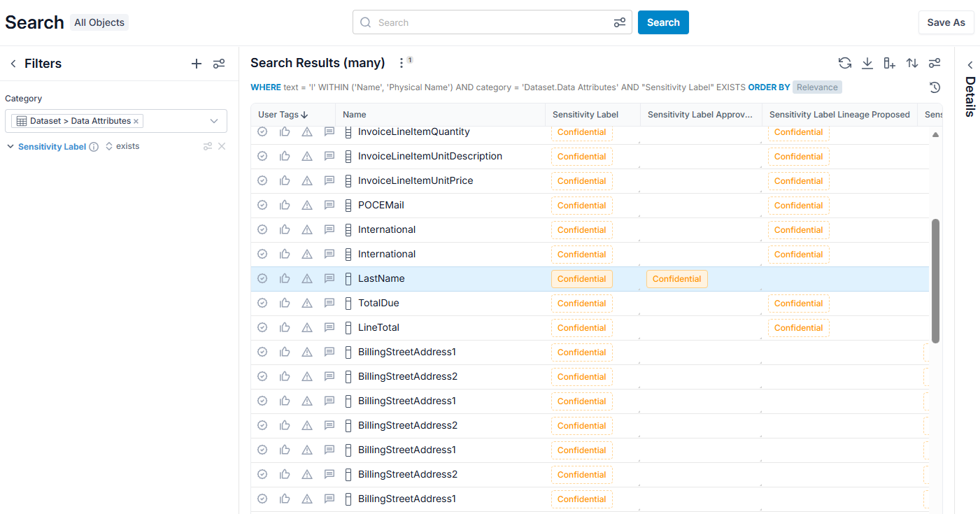Collapse the Sensitivity Label filter section
The height and width of the screenshot is (514, 980).
point(10,147)
